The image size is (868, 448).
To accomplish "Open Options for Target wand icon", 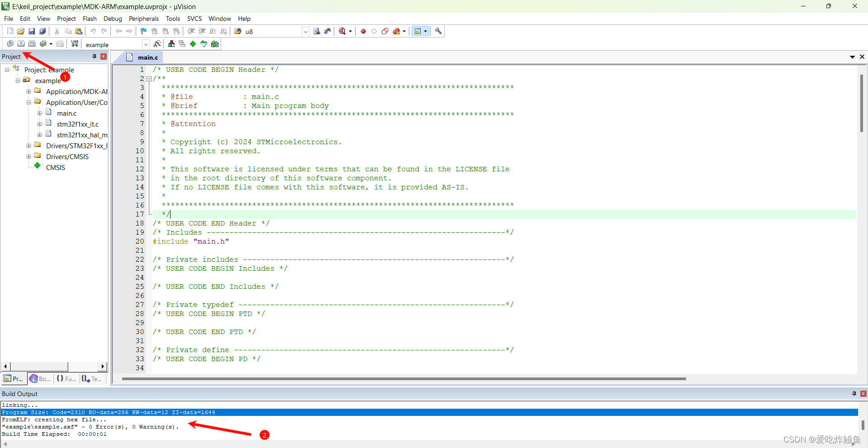I will (157, 44).
